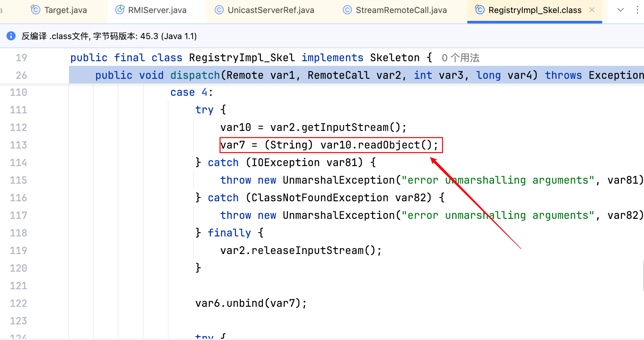The image size is (644, 340).
Task: Open the RMIServer.java tab
Action: (157, 10)
